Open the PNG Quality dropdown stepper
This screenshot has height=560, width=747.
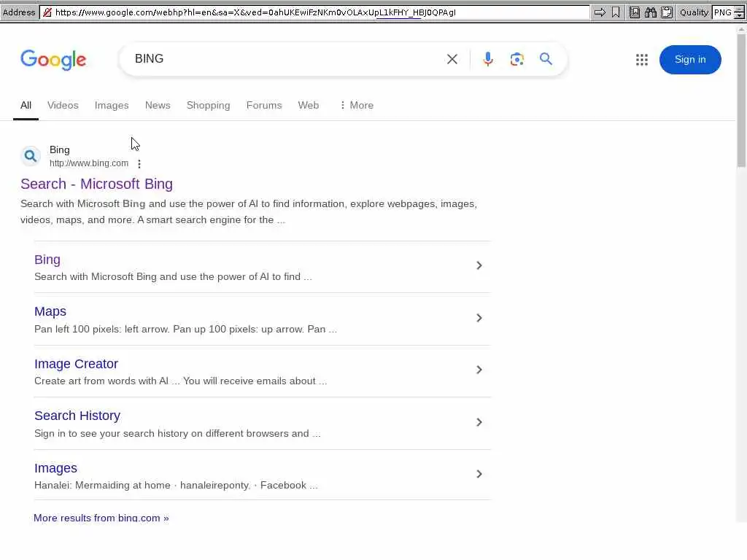click(x=739, y=12)
